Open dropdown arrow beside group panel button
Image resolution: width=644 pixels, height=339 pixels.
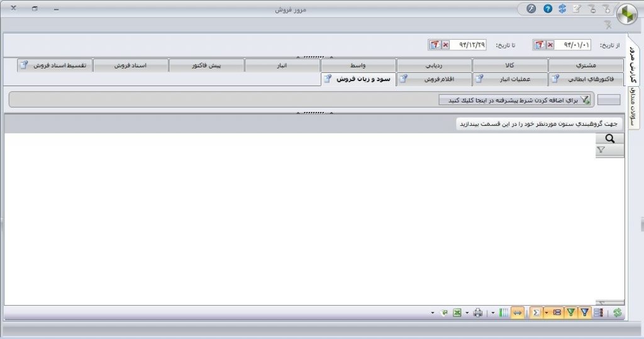(547, 313)
